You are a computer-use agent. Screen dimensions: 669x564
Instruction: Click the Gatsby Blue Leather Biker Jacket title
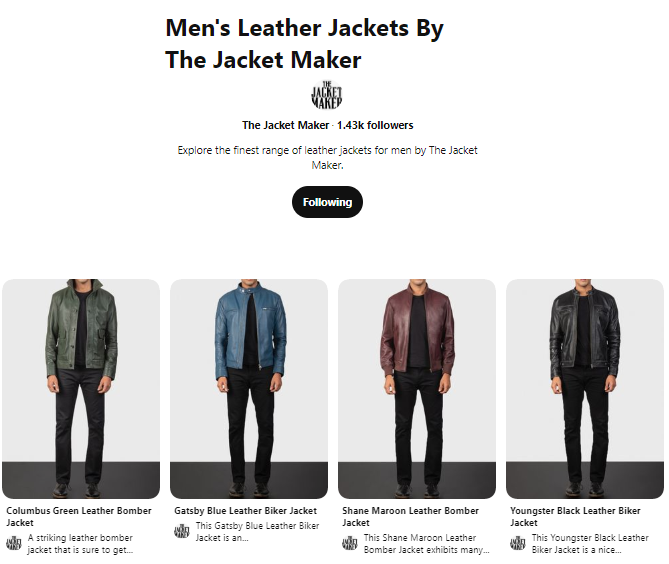coord(245,511)
